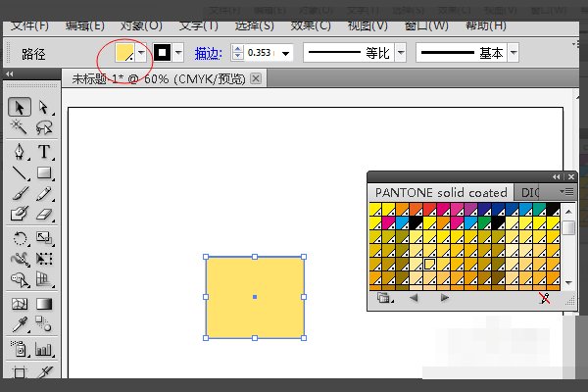
Task: Load next swatch library with right arrow
Action: pos(445,299)
